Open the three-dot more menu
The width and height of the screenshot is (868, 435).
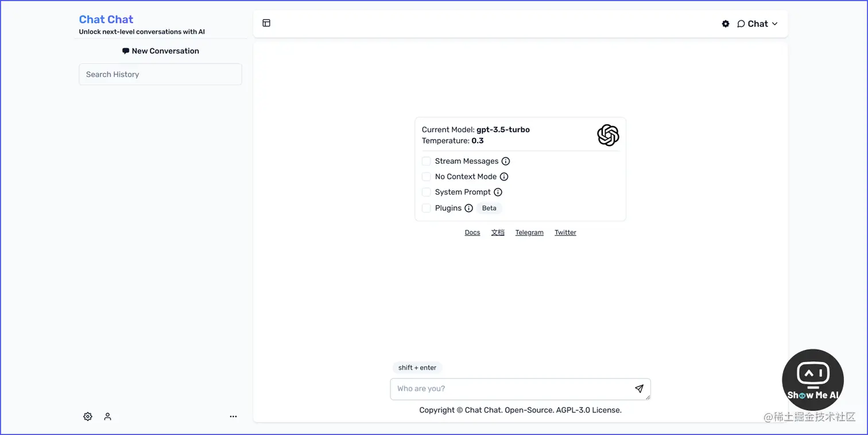[x=233, y=417]
